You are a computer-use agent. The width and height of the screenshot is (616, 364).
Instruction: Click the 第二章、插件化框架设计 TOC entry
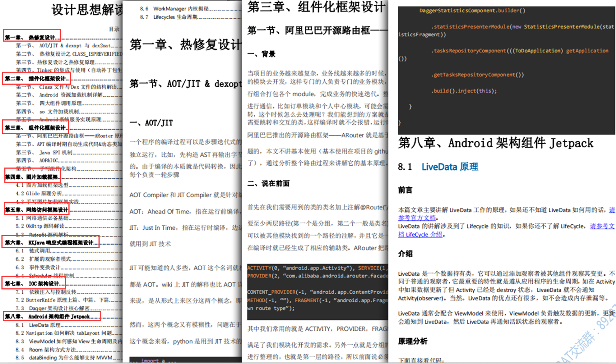coord(36,78)
